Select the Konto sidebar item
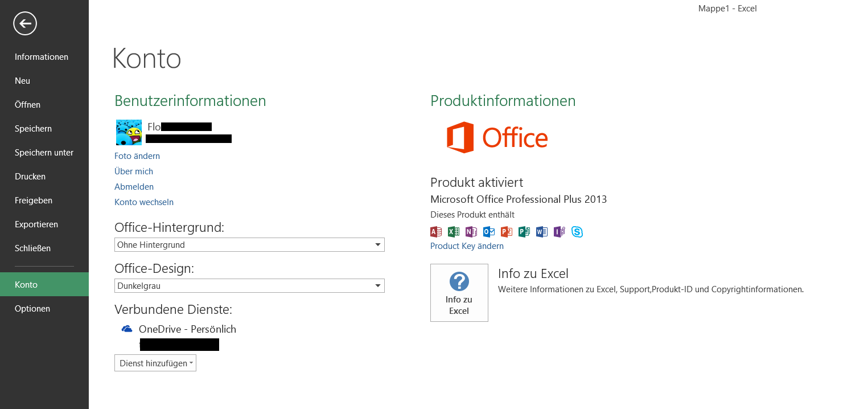Image resolution: width=868 pixels, height=409 pixels. tap(44, 284)
